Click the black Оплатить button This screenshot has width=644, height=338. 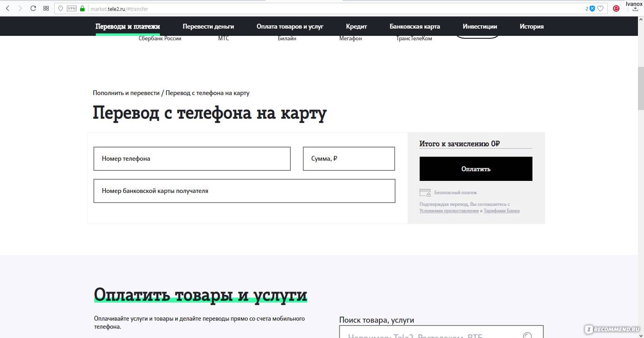coord(476,169)
